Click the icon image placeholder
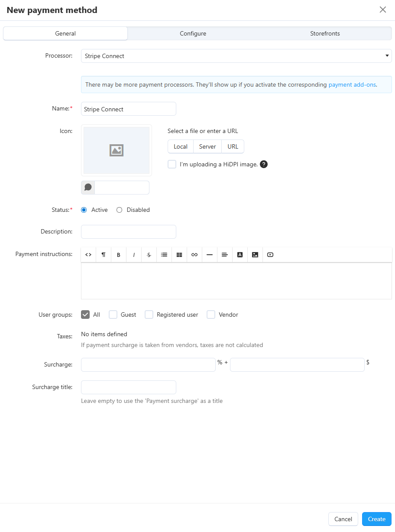This screenshot has height=532, width=395. [117, 150]
